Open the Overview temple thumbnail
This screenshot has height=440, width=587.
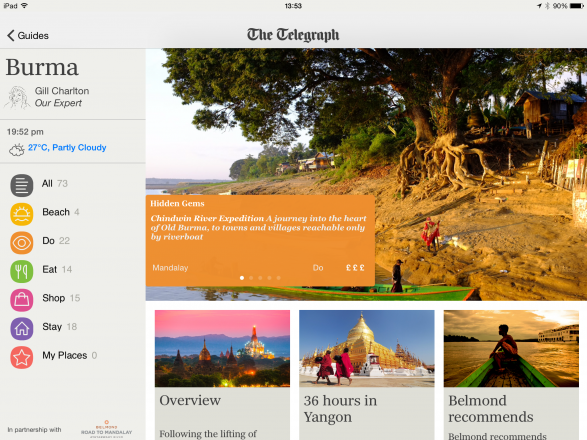pos(222,348)
